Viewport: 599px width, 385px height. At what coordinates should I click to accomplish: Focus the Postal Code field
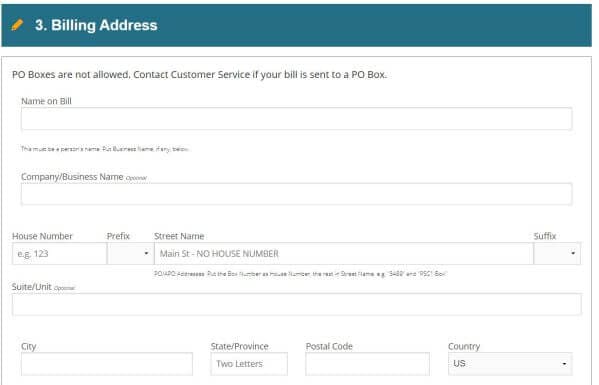tap(367, 364)
